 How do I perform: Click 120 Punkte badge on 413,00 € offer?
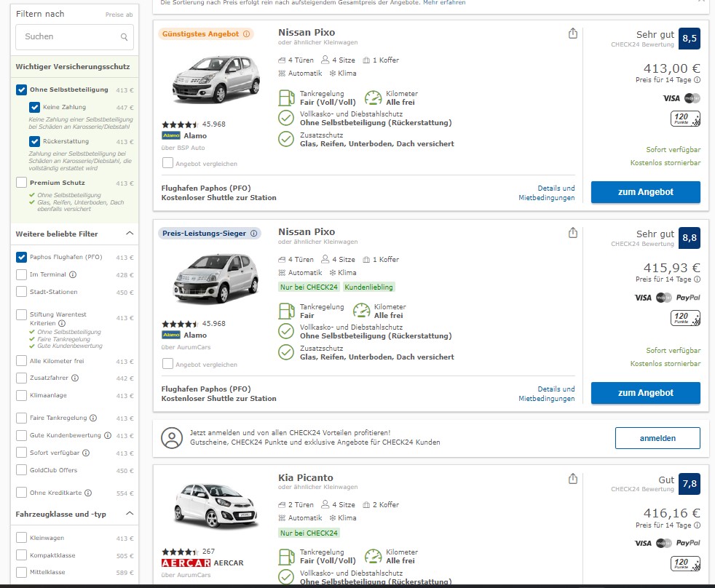(685, 119)
